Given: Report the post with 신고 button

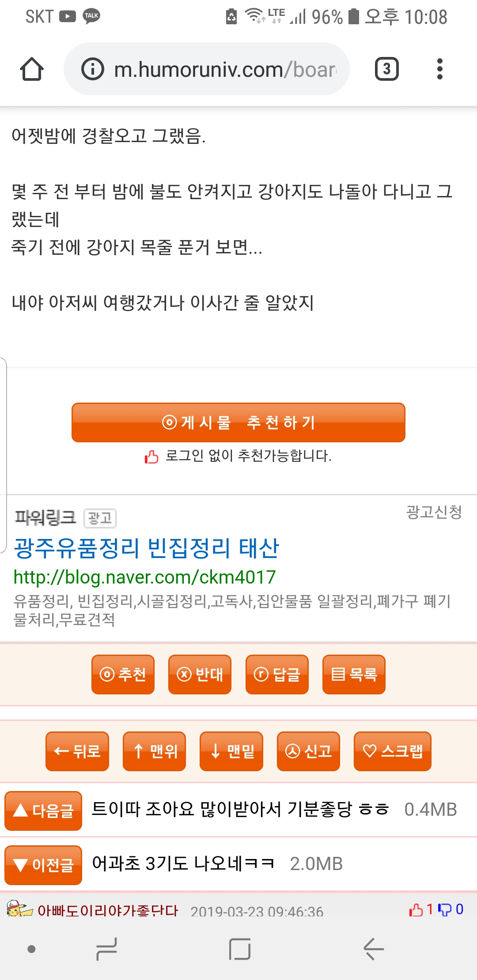Looking at the screenshot, I should 308,751.
